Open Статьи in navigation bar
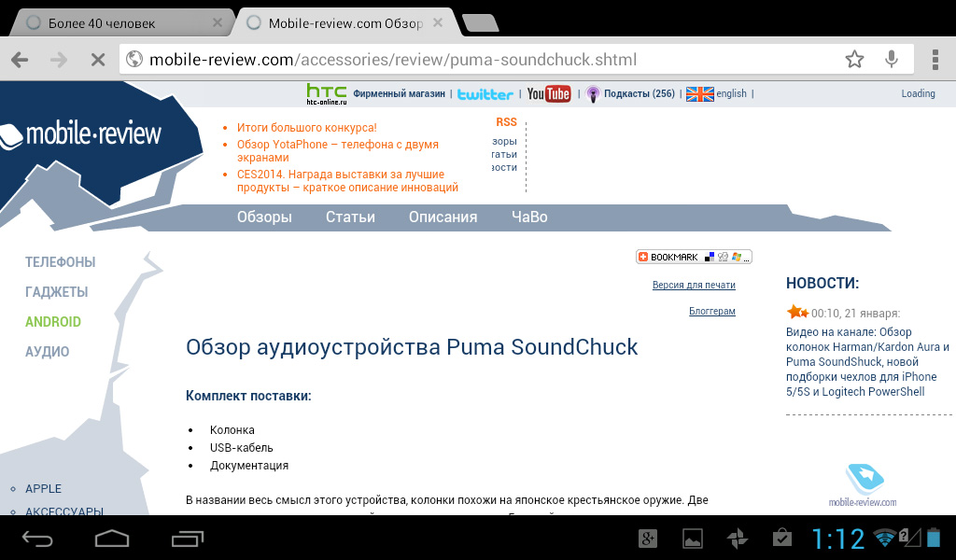The width and height of the screenshot is (956, 560). (350, 217)
